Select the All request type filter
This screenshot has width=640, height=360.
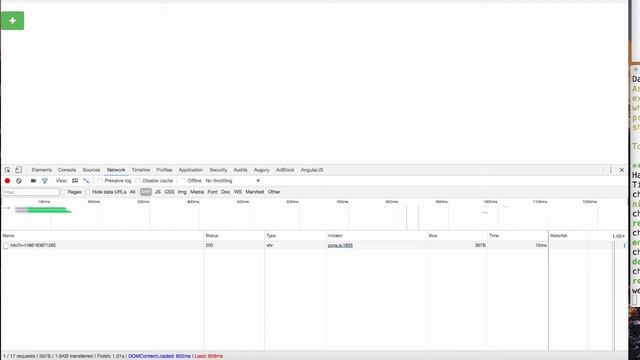(x=133, y=192)
